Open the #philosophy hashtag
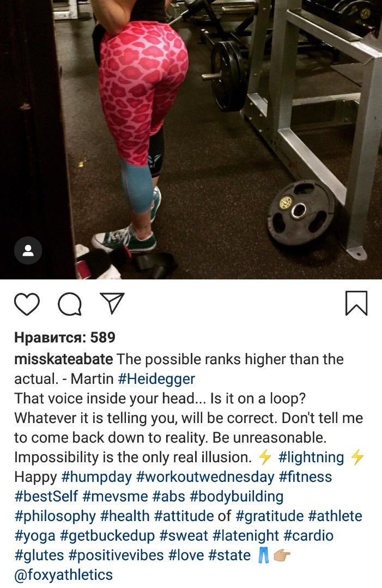382x588 pixels. coord(55,516)
